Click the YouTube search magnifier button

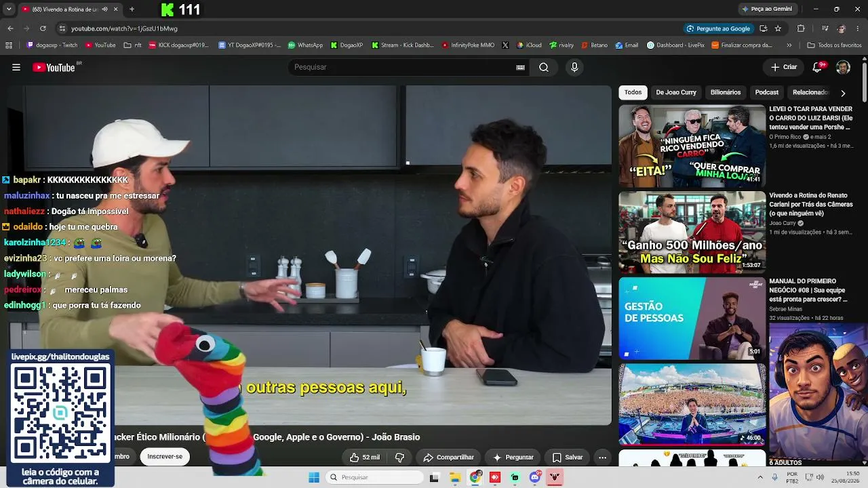(x=544, y=67)
